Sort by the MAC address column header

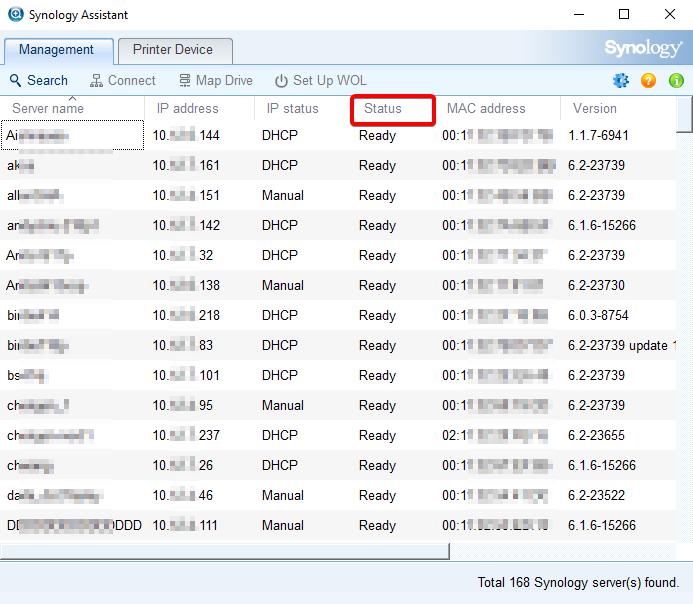coord(499,108)
